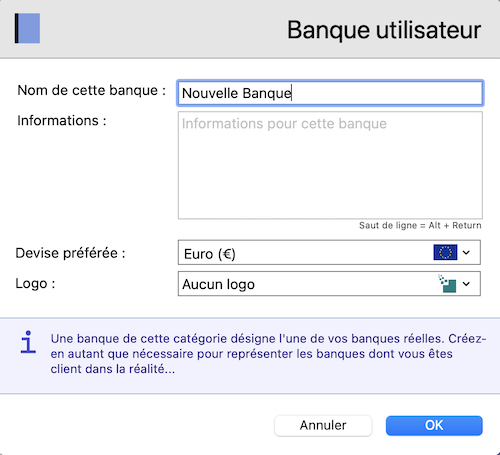Viewport: 500px width, 455px height.
Task: Click the blue information 'i' icon
Action: (28, 342)
